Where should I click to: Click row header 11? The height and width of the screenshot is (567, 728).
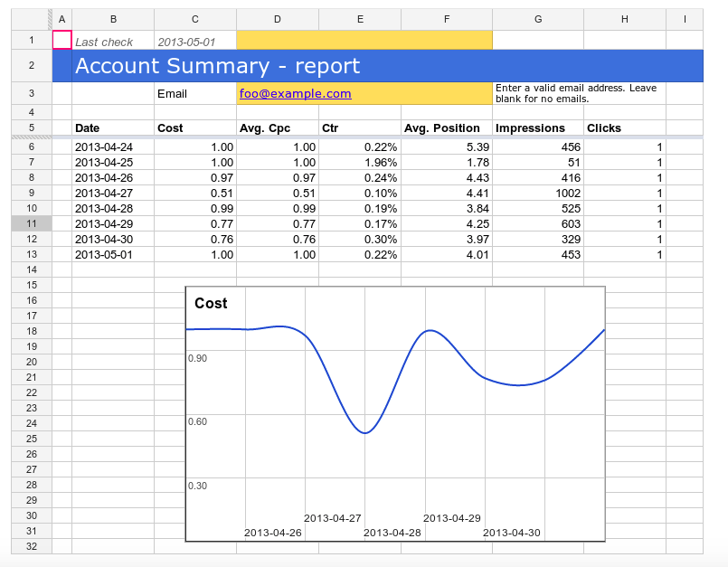tap(32, 223)
